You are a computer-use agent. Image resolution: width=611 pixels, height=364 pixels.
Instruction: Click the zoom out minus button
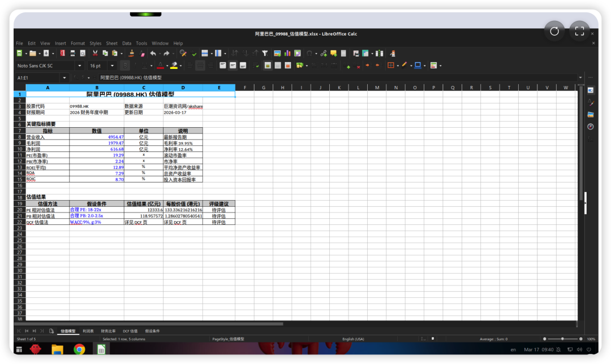point(544,339)
